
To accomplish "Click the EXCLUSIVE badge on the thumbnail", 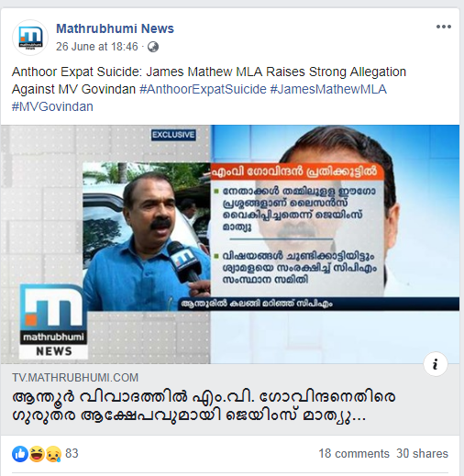I will [173, 135].
